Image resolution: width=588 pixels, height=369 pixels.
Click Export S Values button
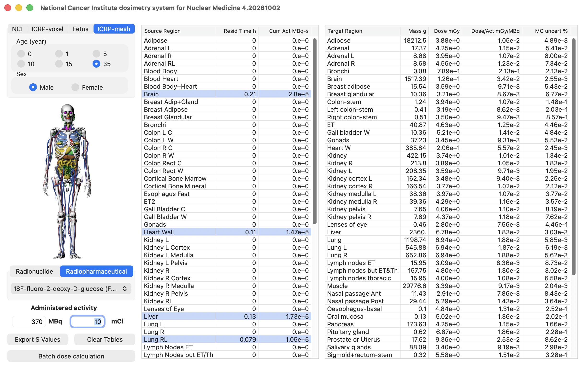point(38,339)
